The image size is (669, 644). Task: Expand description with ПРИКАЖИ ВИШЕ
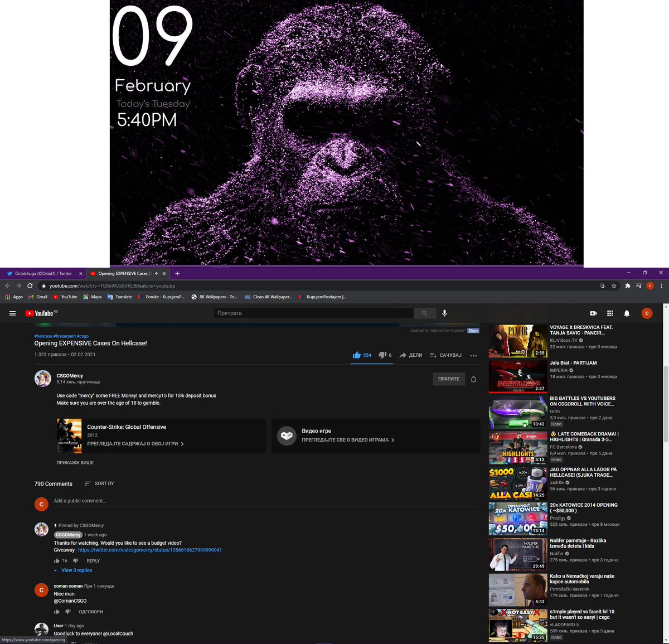[x=75, y=463]
